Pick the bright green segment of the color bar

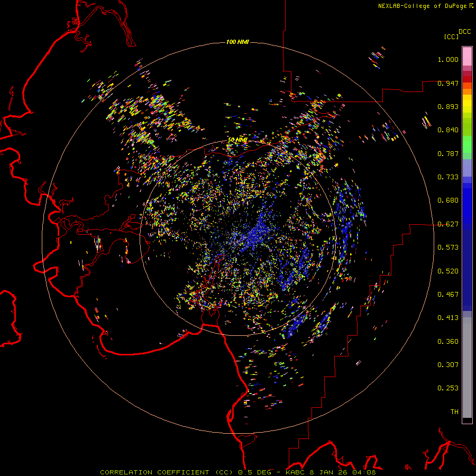(x=467, y=144)
